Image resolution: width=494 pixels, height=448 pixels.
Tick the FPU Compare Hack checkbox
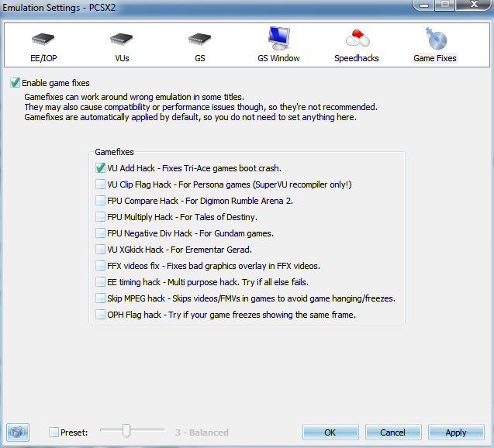[x=100, y=201]
